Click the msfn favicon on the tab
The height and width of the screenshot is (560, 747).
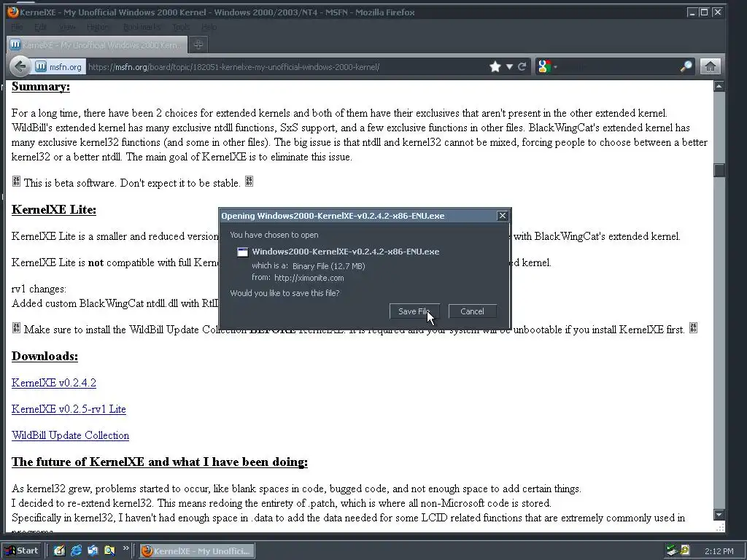(15, 44)
